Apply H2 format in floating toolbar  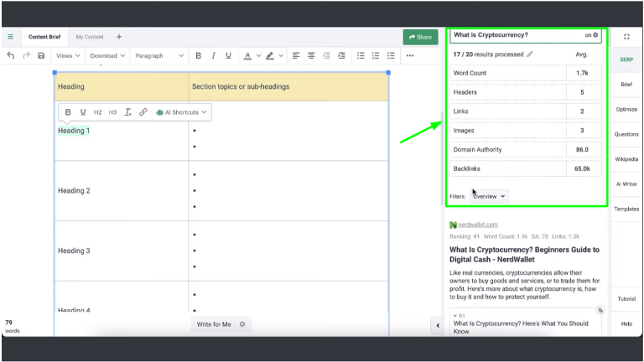98,112
